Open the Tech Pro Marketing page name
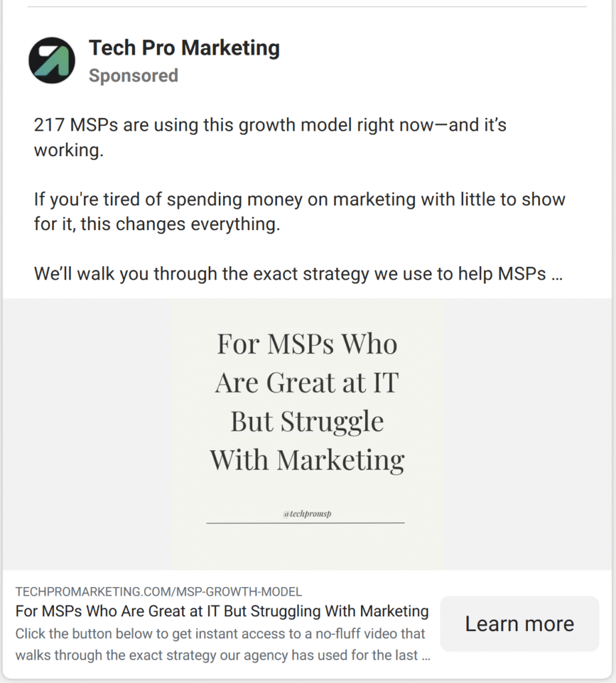 point(184,48)
